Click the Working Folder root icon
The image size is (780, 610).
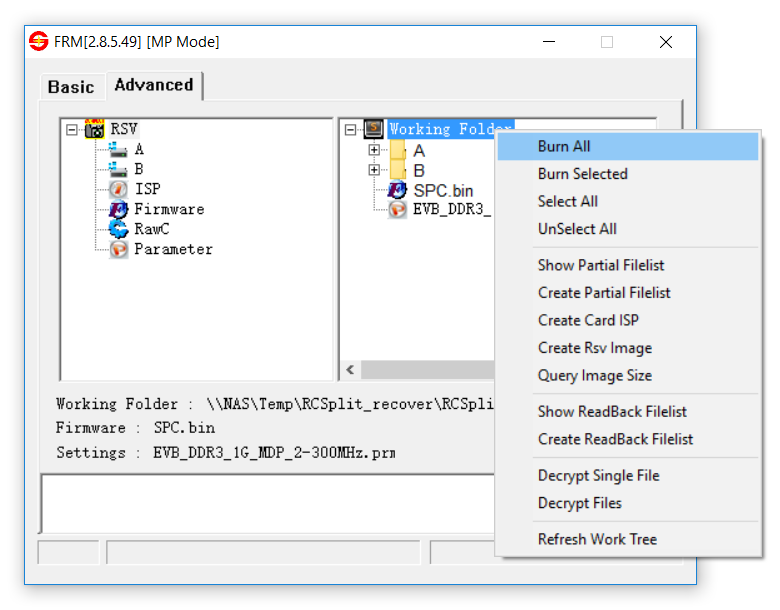tap(374, 129)
